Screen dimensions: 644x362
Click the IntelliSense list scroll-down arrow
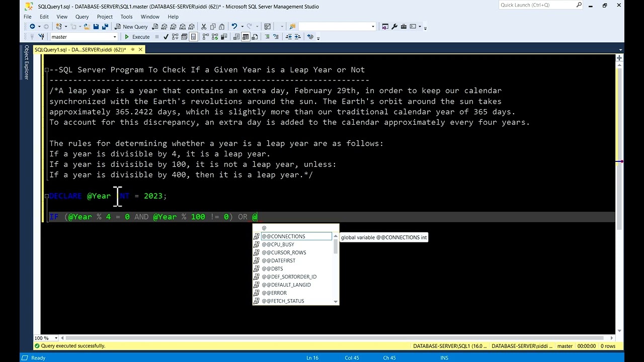[x=336, y=301]
